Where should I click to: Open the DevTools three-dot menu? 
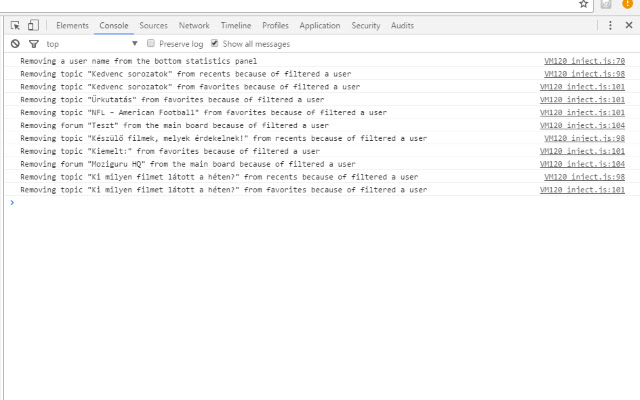[610, 26]
